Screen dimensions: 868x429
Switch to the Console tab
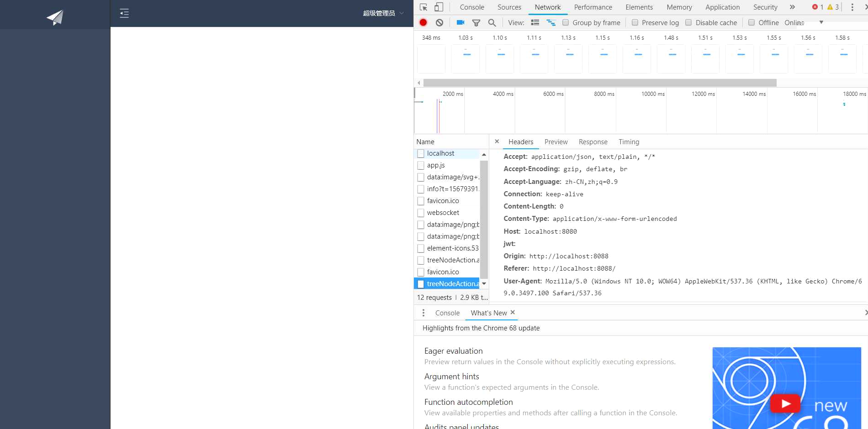click(x=472, y=7)
